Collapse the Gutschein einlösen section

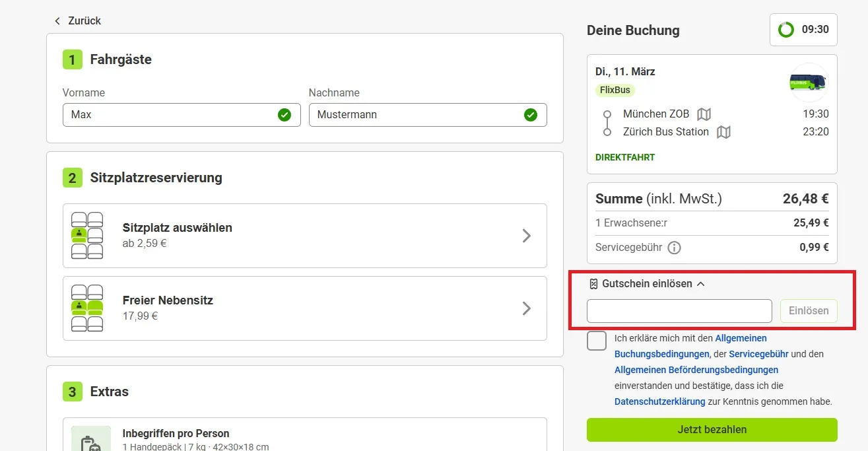702,283
